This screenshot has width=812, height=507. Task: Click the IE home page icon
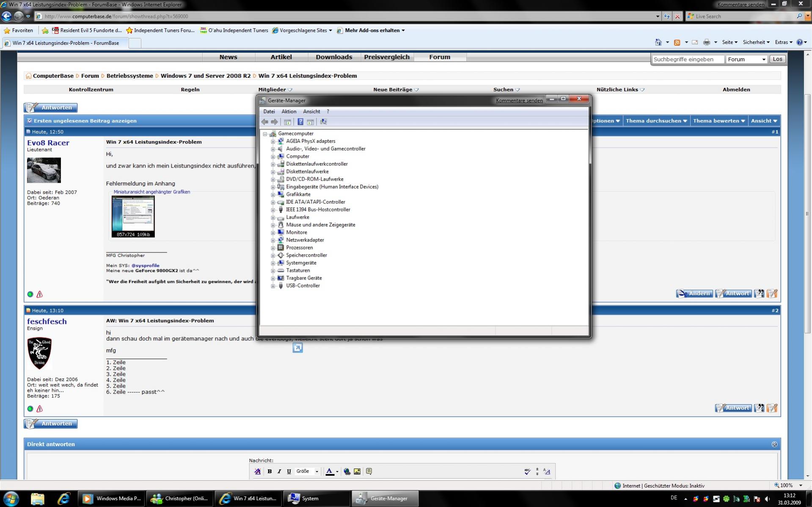pos(658,42)
